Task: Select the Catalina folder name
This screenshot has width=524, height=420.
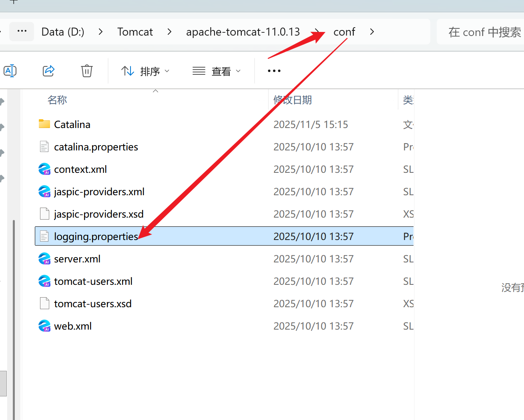Action: [x=72, y=124]
